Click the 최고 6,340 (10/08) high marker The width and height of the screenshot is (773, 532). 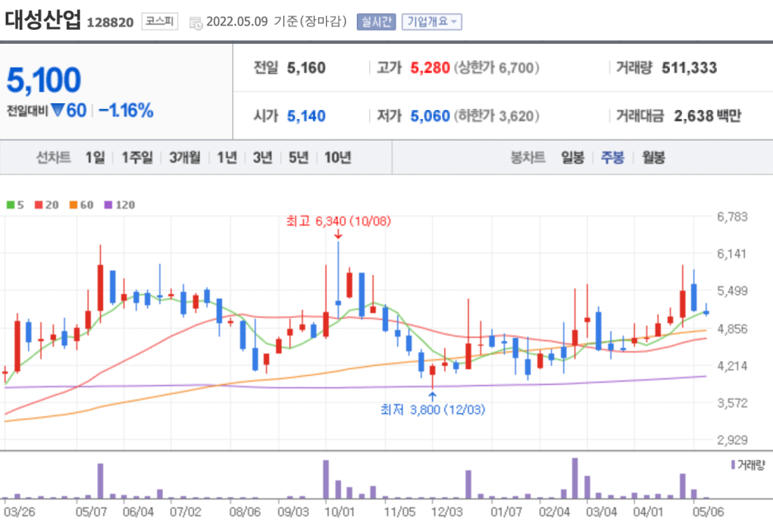[x=339, y=221]
